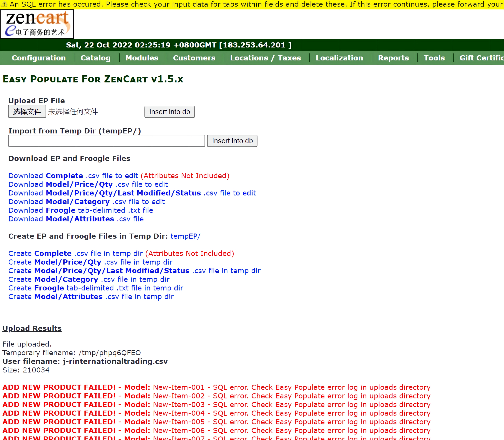504x440 pixels.
Task: Create Model/Price/Qty/Last Modified/Status .csv in temp dir
Action: coord(134,271)
